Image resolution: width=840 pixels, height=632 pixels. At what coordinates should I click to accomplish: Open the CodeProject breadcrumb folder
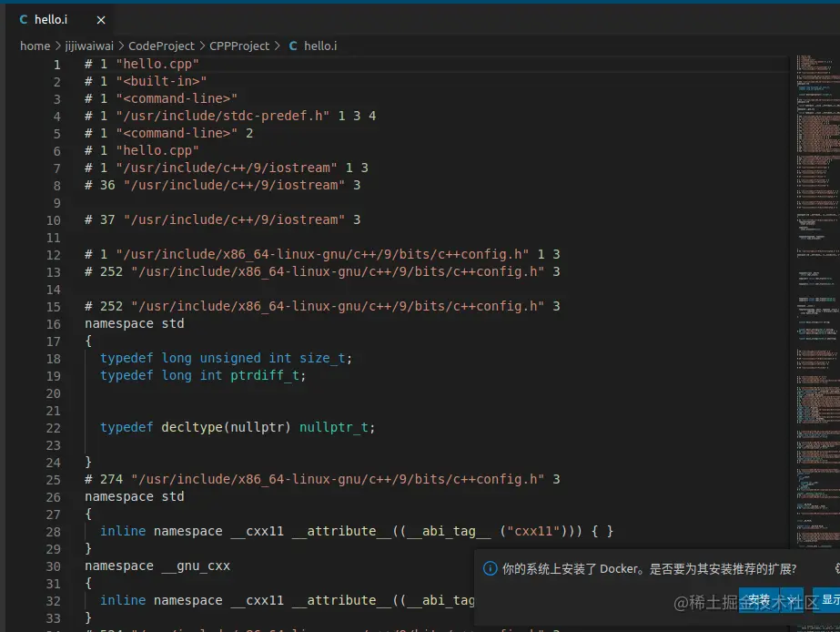point(161,46)
